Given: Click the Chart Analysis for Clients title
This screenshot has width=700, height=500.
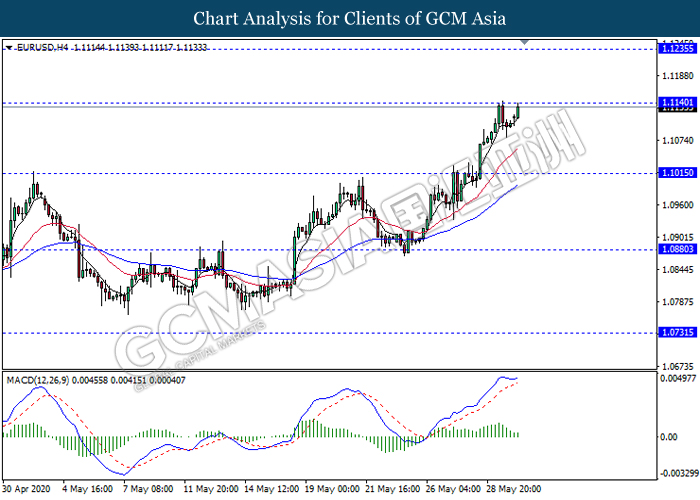Looking at the screenshot, I should point(350,18).
